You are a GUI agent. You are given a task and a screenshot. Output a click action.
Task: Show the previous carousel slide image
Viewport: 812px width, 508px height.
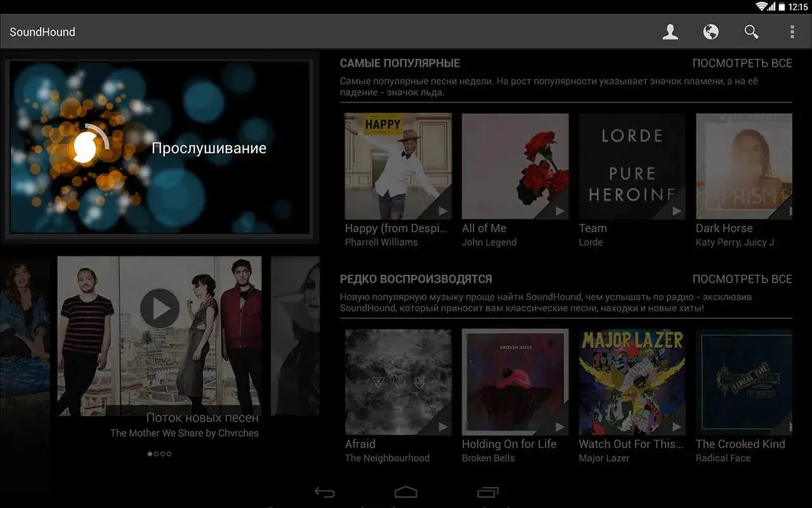[25, 335]
